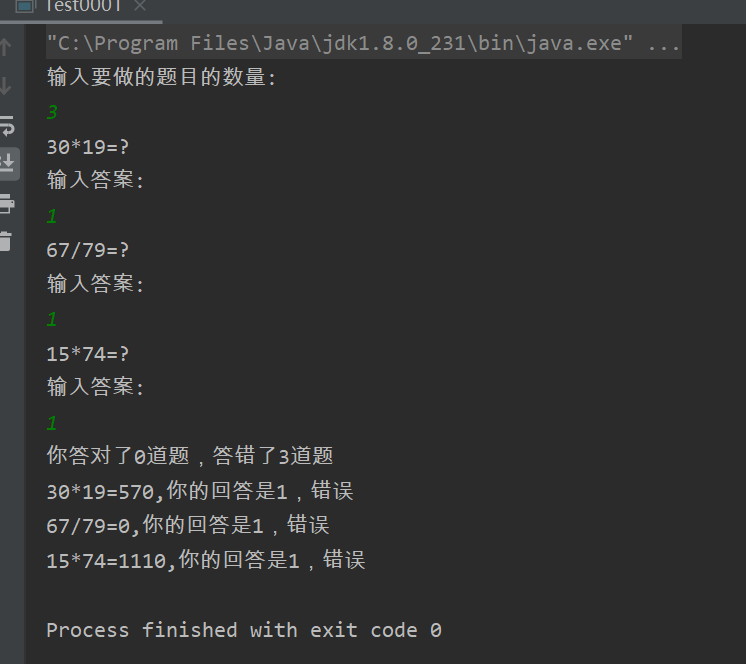This screenshot has height=664, width=746.
Task: Click the Test0001 tab's run configuration icon
Action: [x=26, y=7]
